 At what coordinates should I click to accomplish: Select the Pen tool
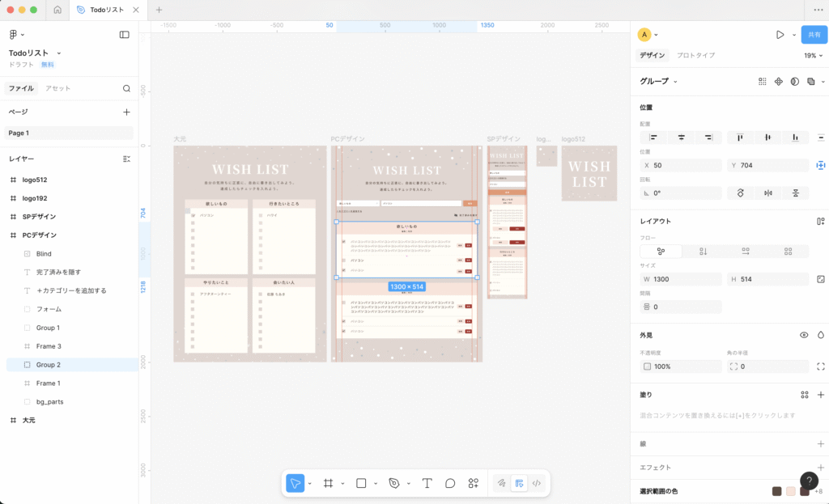click(394, 483)
